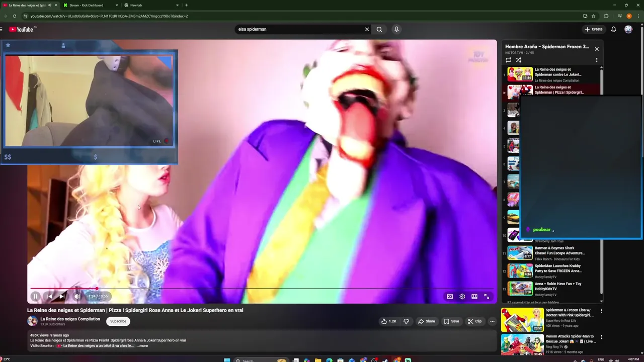This screenshot has width=644, height=362.
Task: Open the video player settings gear
Action: click(x=462, y=297)
